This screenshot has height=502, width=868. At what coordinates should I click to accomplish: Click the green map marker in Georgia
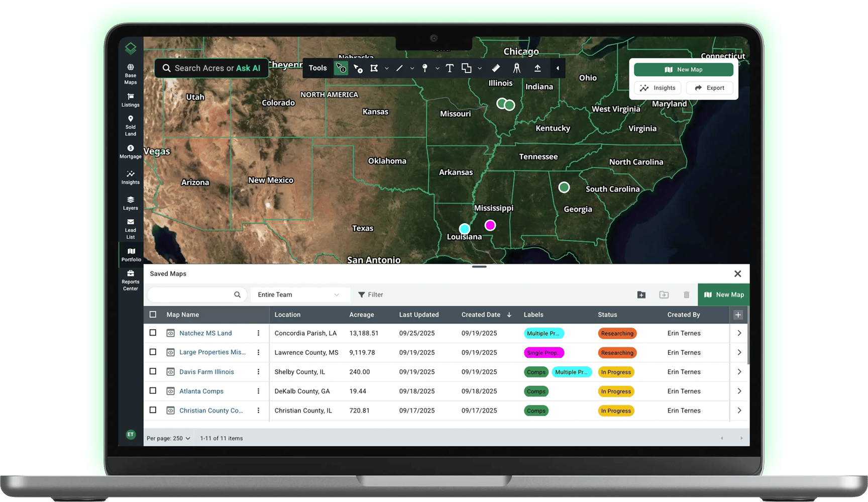tap(564, 187)
